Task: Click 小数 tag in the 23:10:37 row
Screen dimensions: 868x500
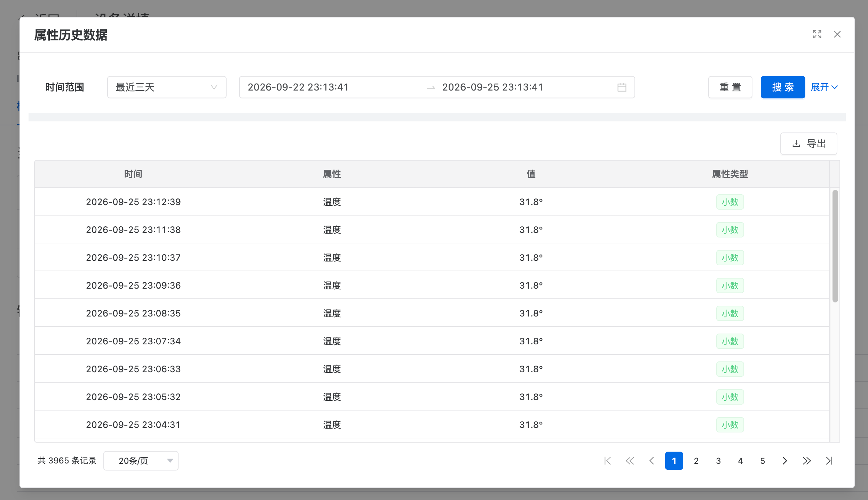Action: tap(730, 258)
